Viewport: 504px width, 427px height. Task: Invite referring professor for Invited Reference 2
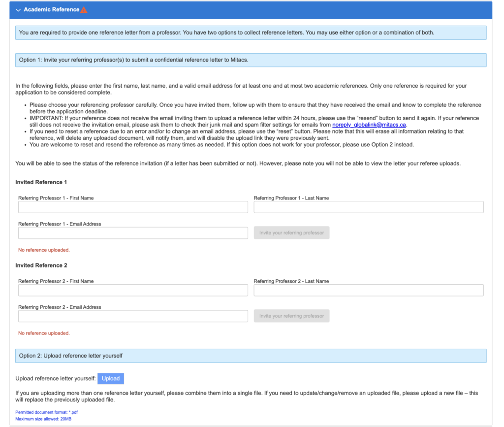click(x=291, y=316)
